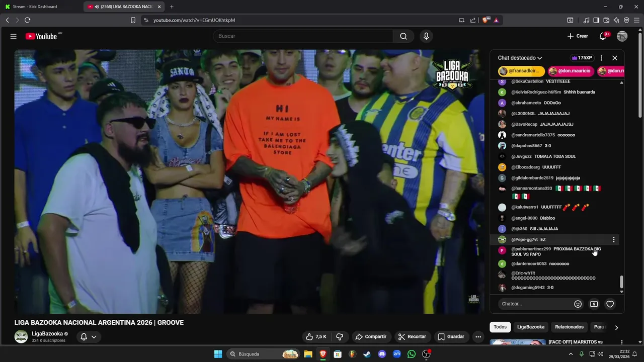Click the Recortar clip button
The image size is (644, 362).
(412, 337)
